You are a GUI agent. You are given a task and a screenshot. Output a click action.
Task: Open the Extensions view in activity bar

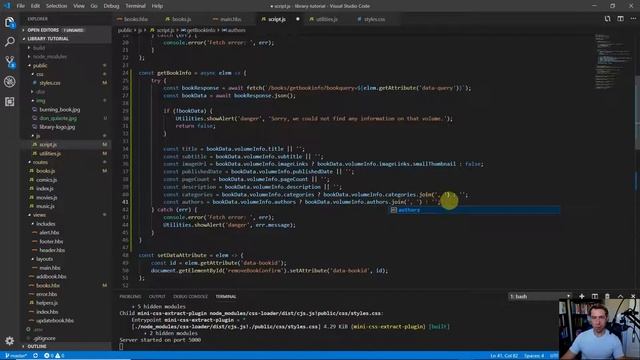click(x=9, y=101)
